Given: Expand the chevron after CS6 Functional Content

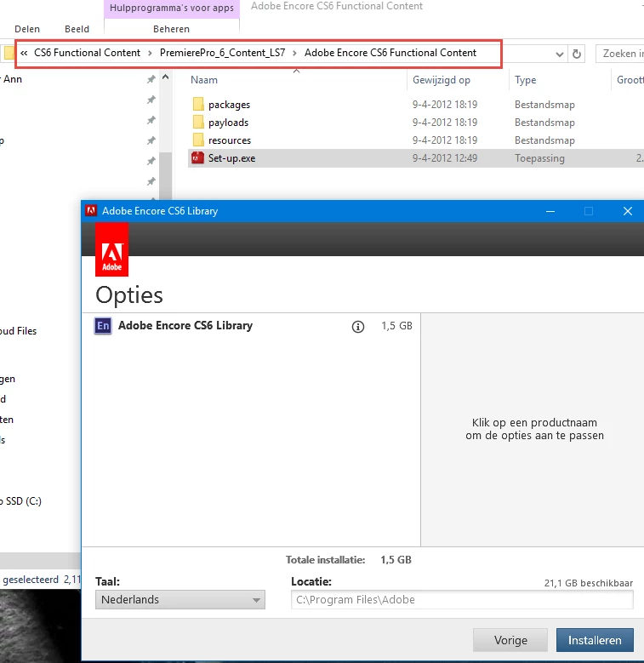Looking at the screenshot, I should coord(150,53).
